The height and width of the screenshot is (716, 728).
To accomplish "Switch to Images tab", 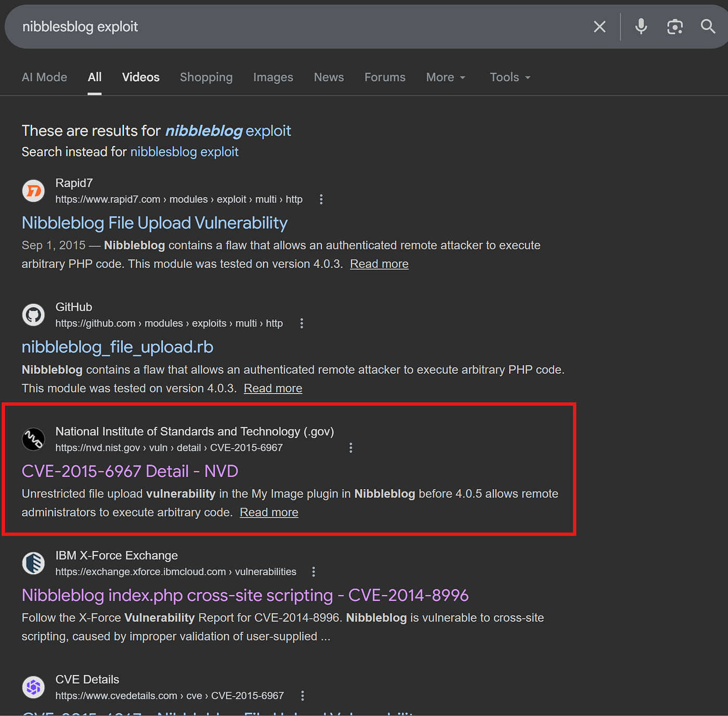I will pyautogui.click(x=273, y=77).
